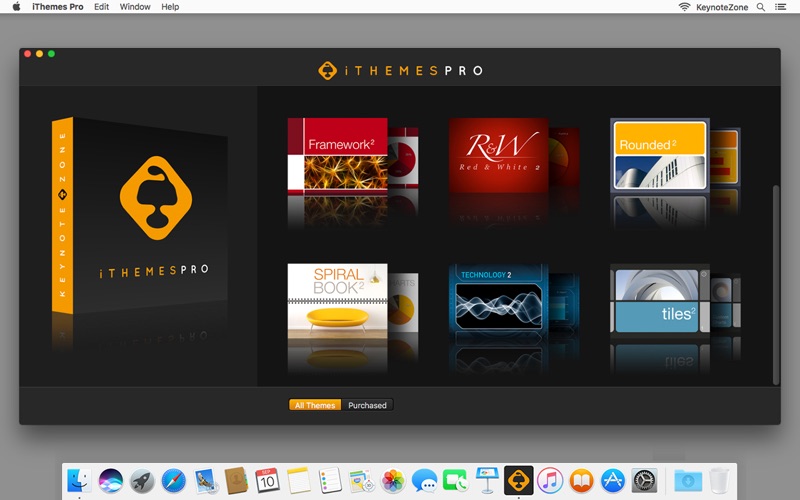The image size is (800, 500).
Task: Open iBooks orange book icon
Action: (581, 480)
